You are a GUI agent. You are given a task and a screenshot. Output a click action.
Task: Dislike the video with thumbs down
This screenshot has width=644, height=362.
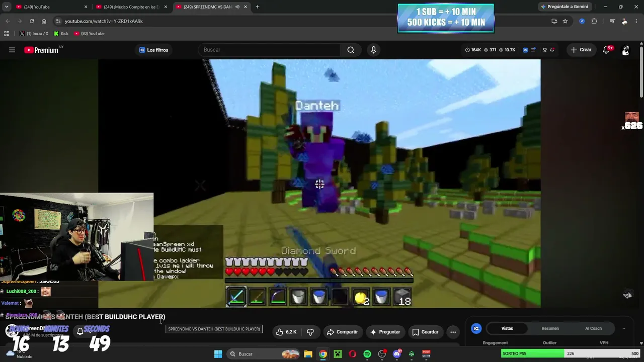pyautogui.click(x=310, y=332)
